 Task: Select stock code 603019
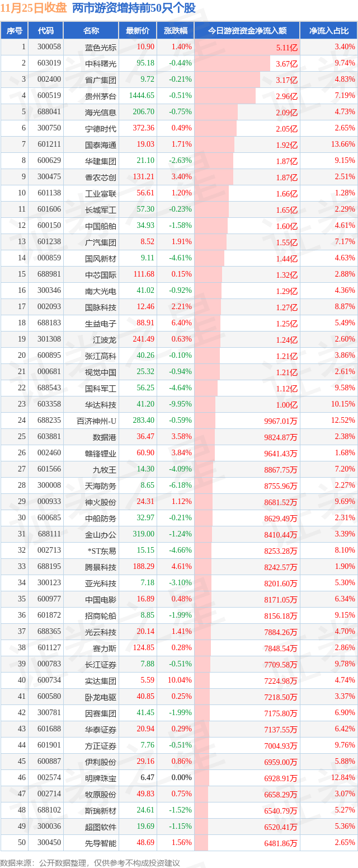[50, 63]
